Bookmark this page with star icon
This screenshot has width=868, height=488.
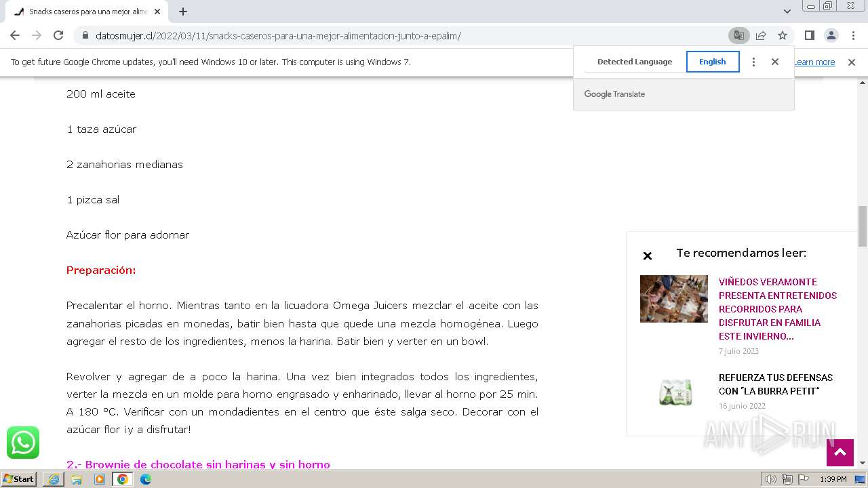point(783,35)
